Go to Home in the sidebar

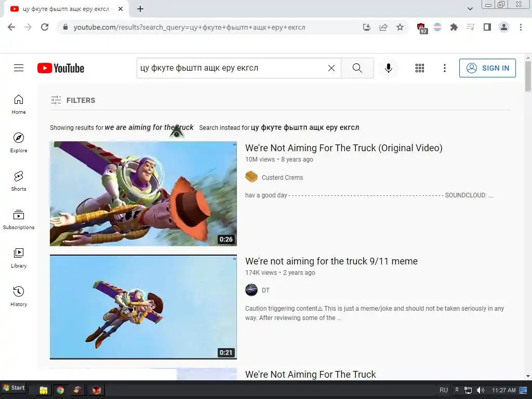point(19,104)
